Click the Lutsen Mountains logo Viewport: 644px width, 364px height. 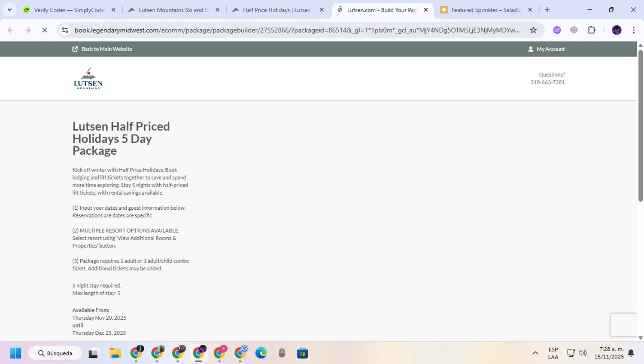88,78
